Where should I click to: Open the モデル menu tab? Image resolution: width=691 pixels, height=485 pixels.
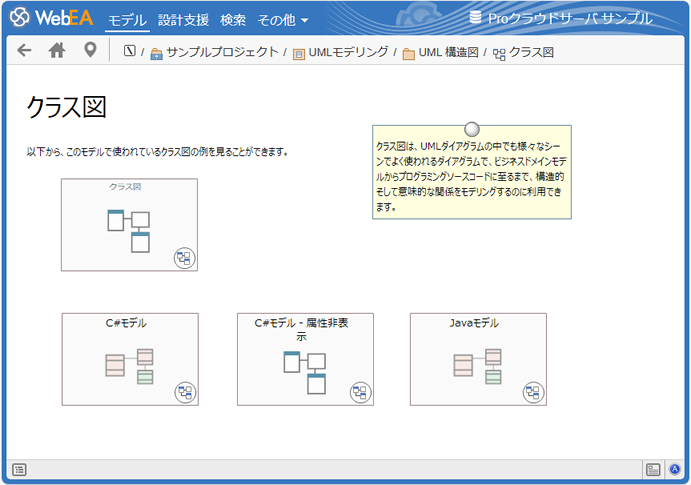click(x=127, y=20)
